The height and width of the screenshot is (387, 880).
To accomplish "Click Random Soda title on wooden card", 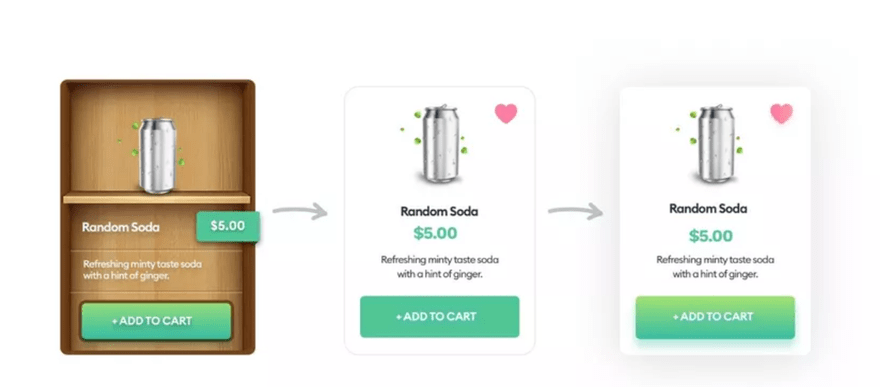I will point(121,227).
